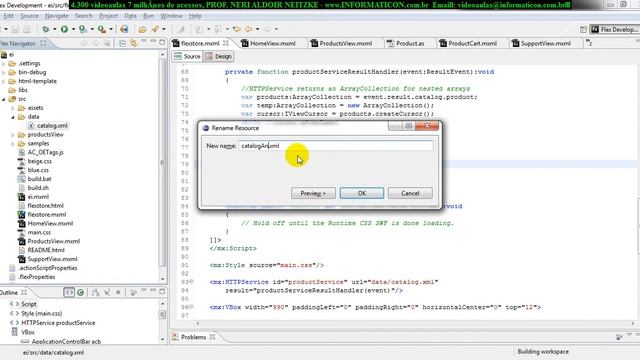Click the Open Perspective icon beside Flex Development
Viewport: 640px width, 360px height.
click(x=583, y=29)
